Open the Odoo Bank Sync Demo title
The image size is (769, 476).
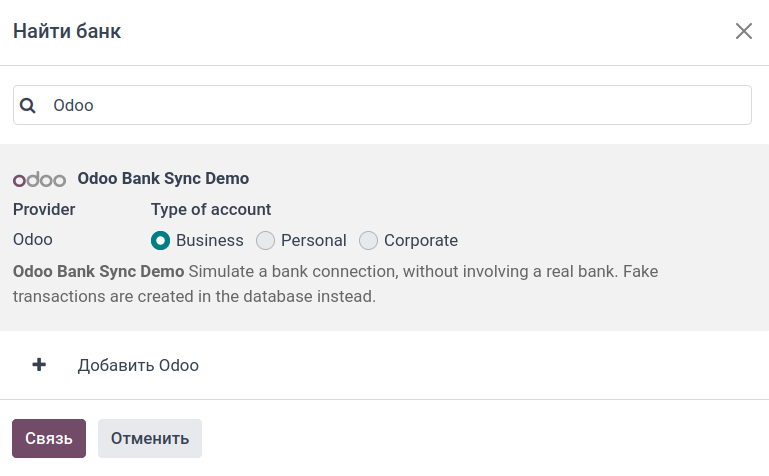(x=163, y=178)
